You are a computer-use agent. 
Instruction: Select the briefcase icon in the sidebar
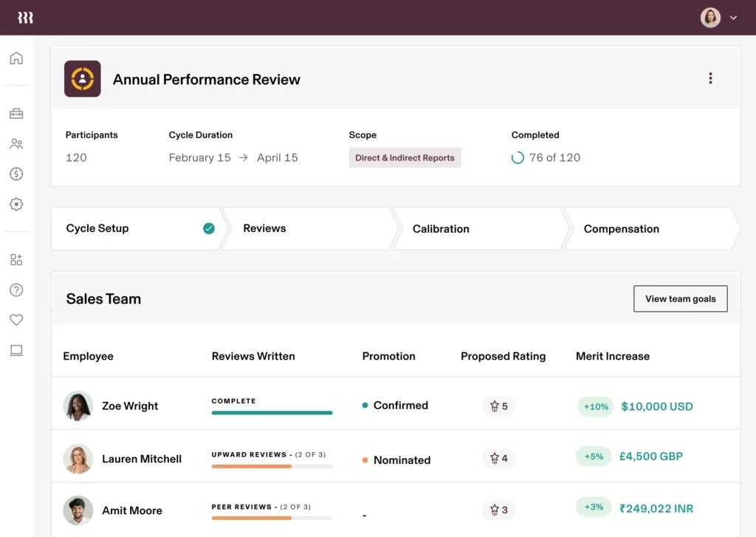(16, 114)
